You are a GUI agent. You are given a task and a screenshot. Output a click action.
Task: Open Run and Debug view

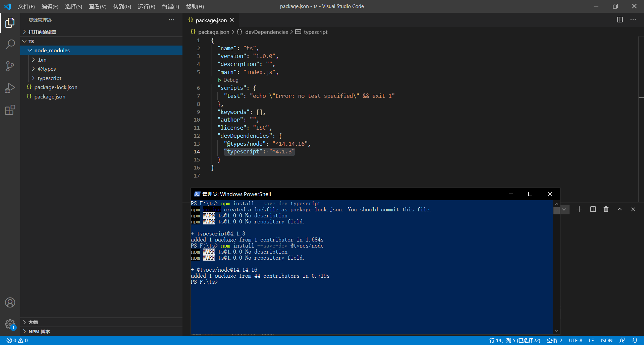(10, 88)
